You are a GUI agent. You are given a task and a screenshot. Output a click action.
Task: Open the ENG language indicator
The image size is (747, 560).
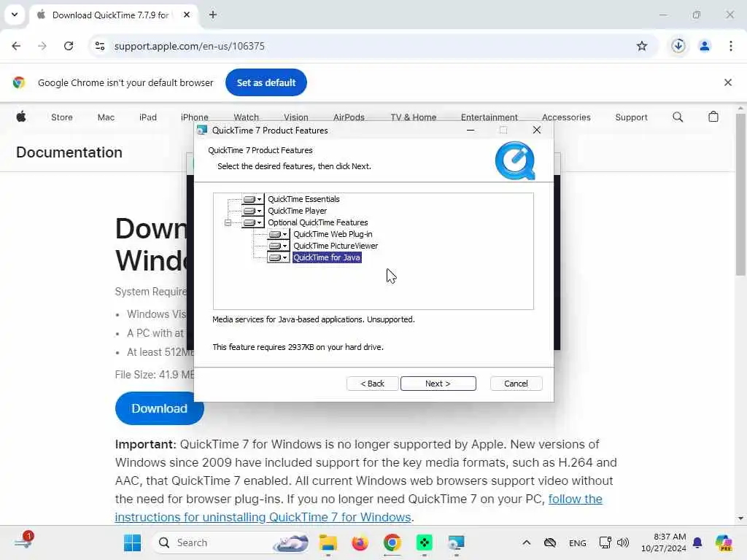[578, 542]
